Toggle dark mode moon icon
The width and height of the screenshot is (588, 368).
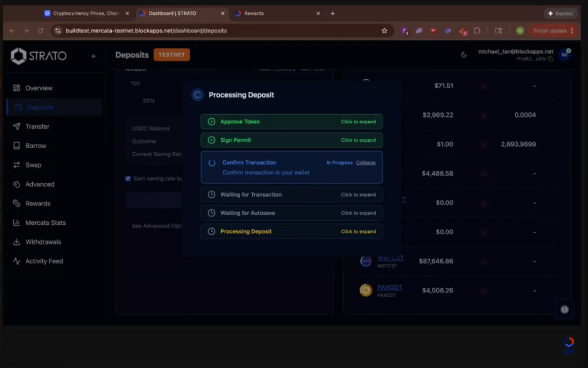coord(464,55)
